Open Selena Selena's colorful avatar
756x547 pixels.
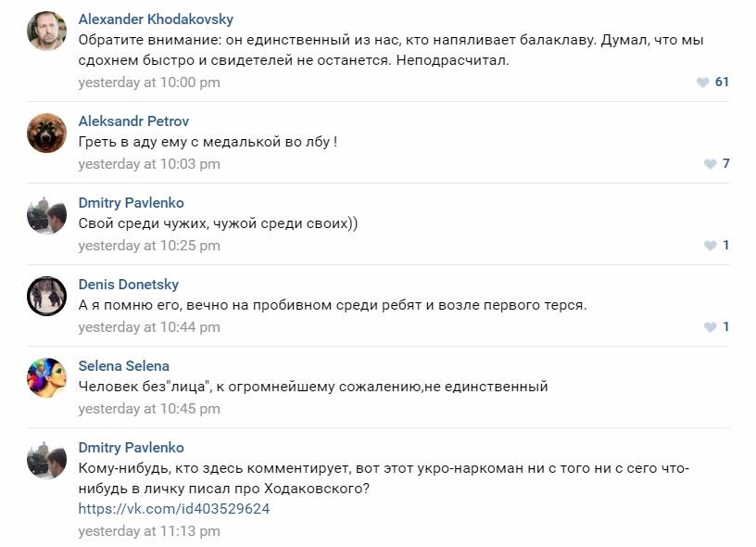46,377
